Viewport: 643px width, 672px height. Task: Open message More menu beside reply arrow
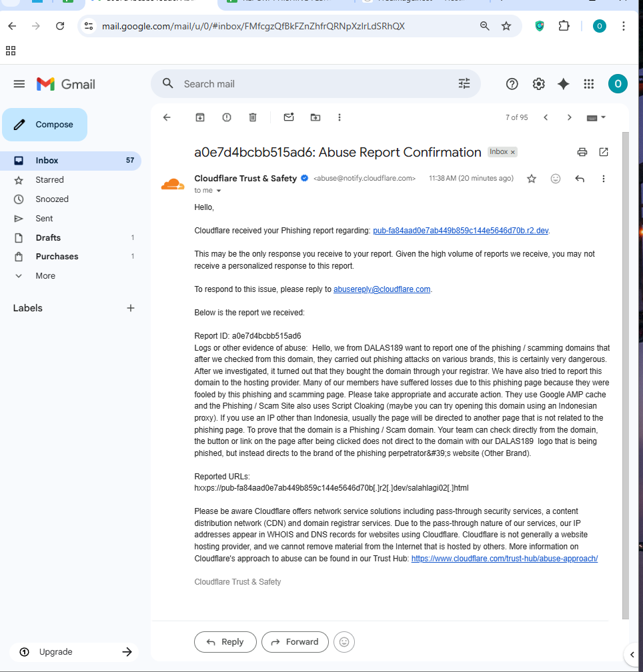click(x=604, y=179)
